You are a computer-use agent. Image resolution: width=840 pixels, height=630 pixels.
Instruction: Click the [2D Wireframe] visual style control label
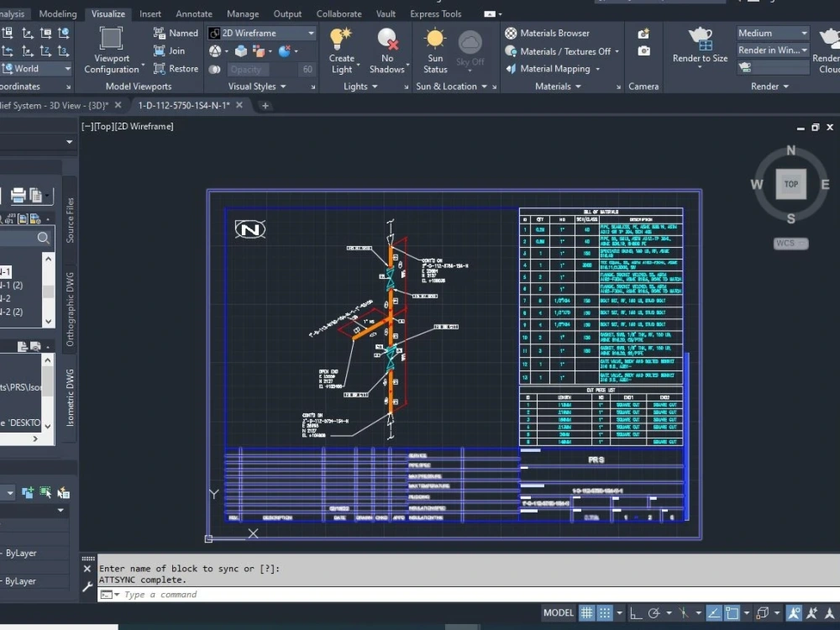(144, 127)
